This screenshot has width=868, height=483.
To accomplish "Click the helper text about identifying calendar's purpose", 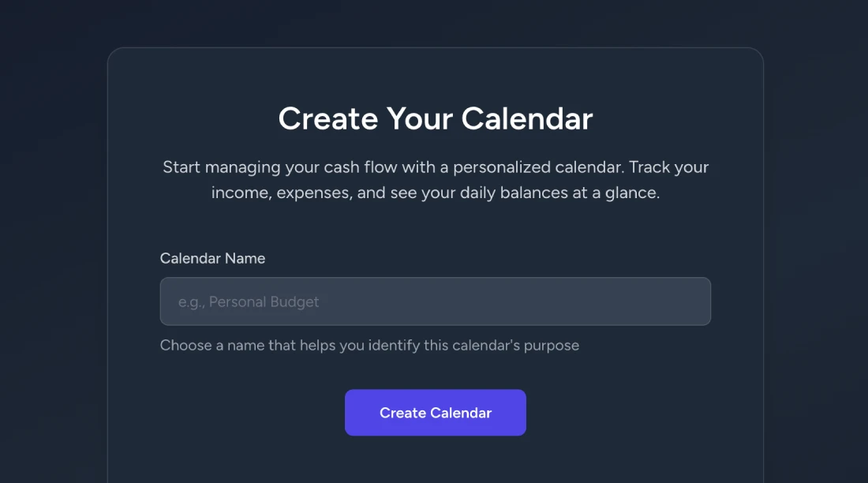I will pos(369,345).
